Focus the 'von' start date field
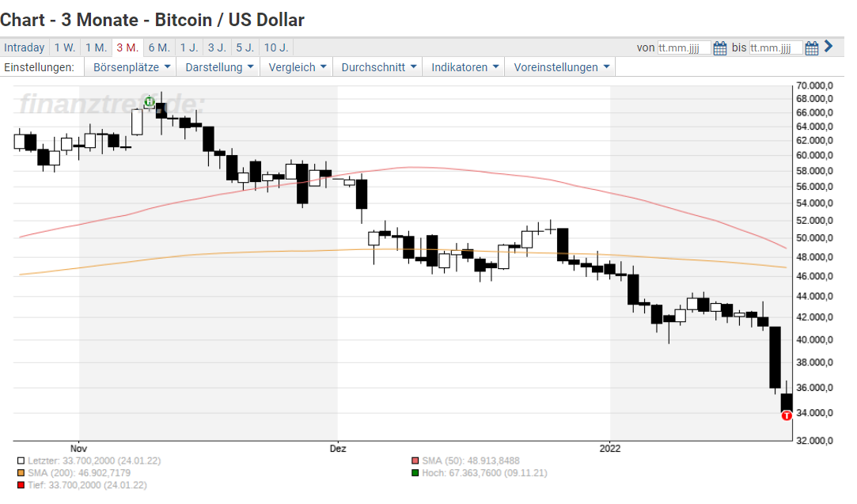Viewport: 857px width, 504px height. 684,48
